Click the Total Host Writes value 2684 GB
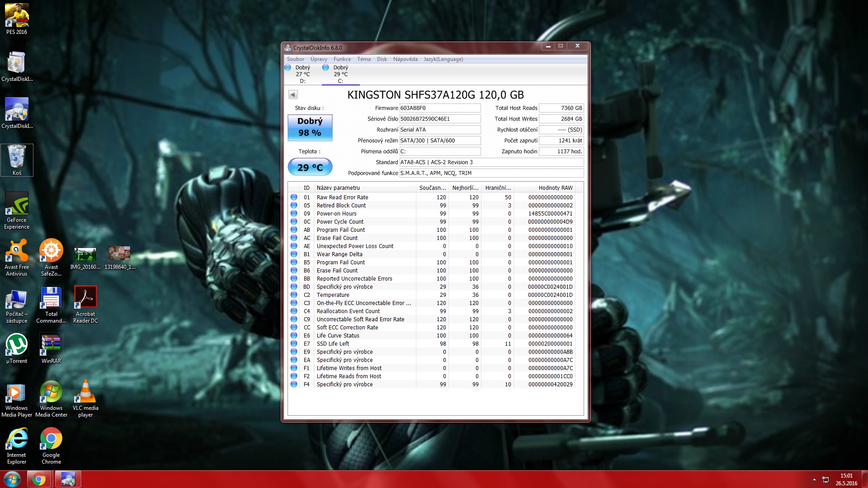868x488 pixels. (x=561, y=119)
